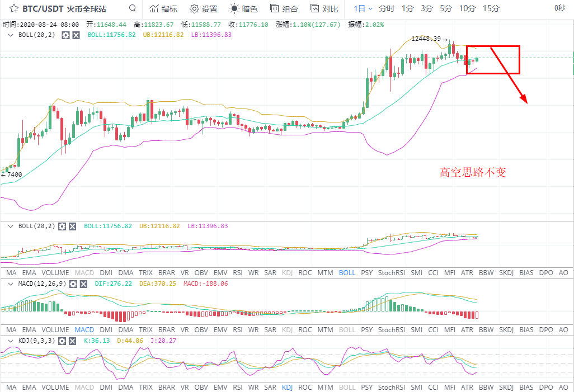Select the 3分 interval

(x=426, y=8)
